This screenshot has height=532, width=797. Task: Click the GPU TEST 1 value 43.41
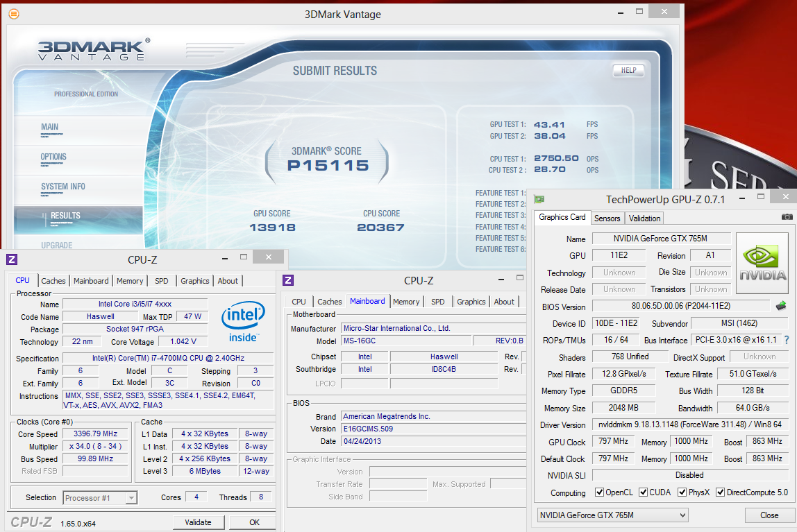coord(549,124)
